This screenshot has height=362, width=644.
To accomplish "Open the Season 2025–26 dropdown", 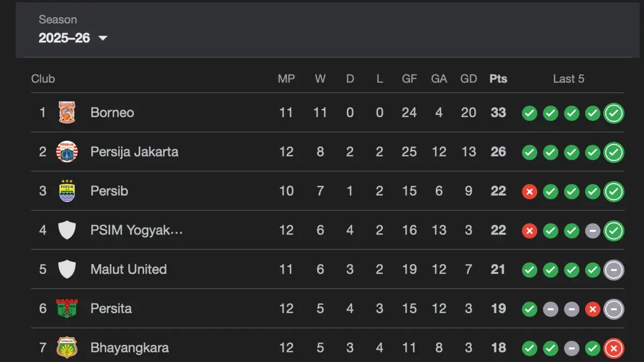I will [73, 38].
